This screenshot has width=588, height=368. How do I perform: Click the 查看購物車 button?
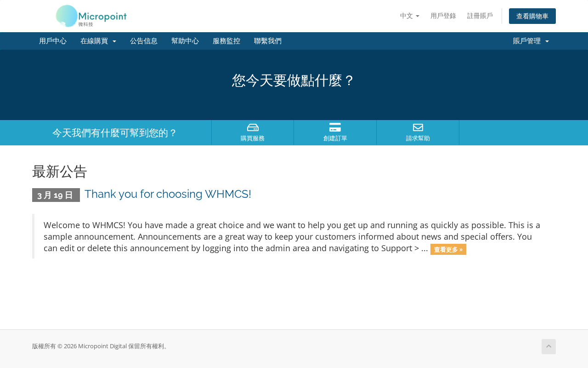coord(532,16)
